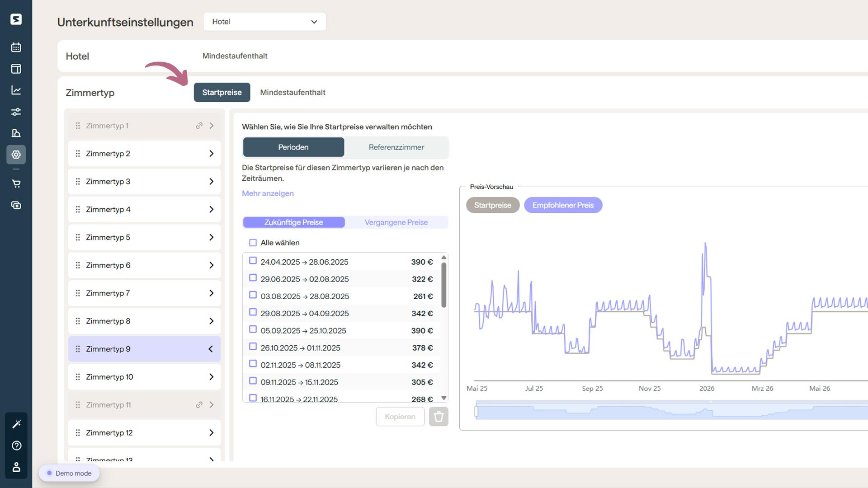Grab the drag handle of Zimmertyp 12
Viewport: 868px width, 488px height.
pyautogui.click(x=78, y=433)
